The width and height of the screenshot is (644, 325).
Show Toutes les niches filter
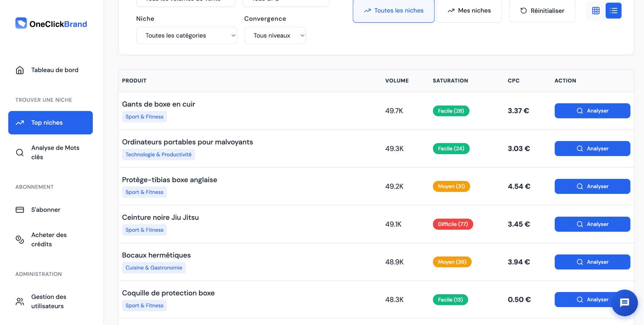coord(394,11)
